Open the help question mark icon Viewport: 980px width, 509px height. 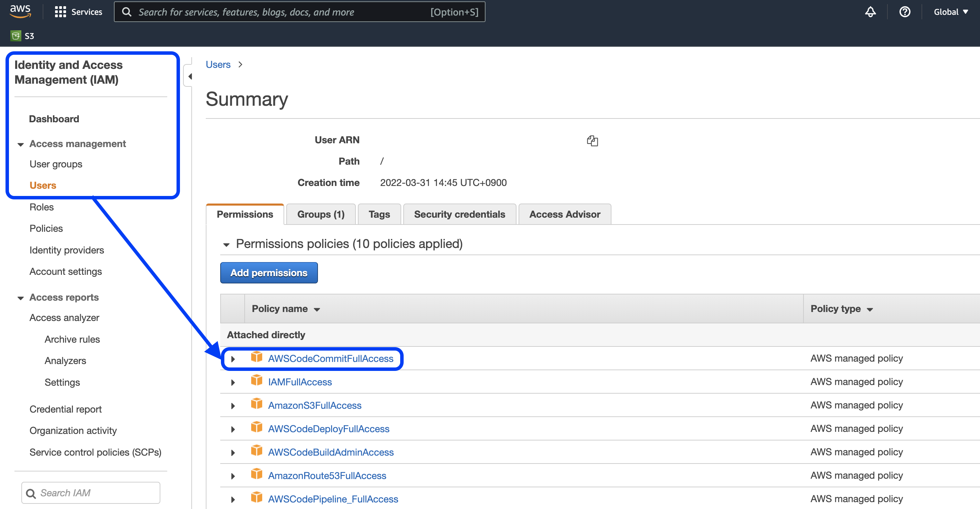pos(904,12)
